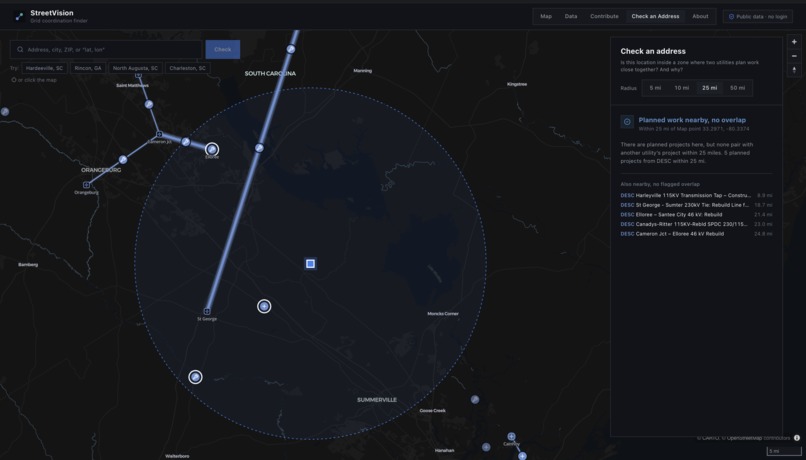Open Canadys-Ritter 115KV-Rebld project
Screen dimensions: 806x460
(x=696, y=224)
